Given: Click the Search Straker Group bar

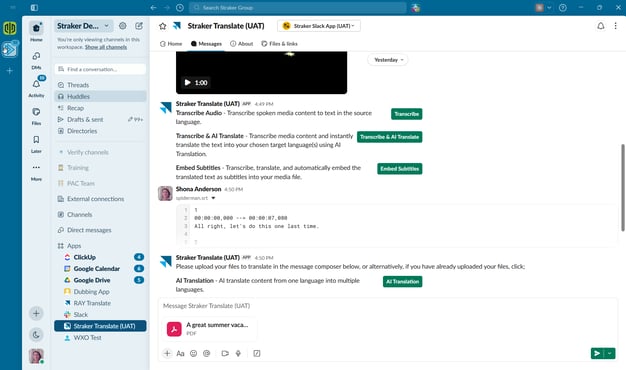Looking at the screenshot, I should [297, 8].
